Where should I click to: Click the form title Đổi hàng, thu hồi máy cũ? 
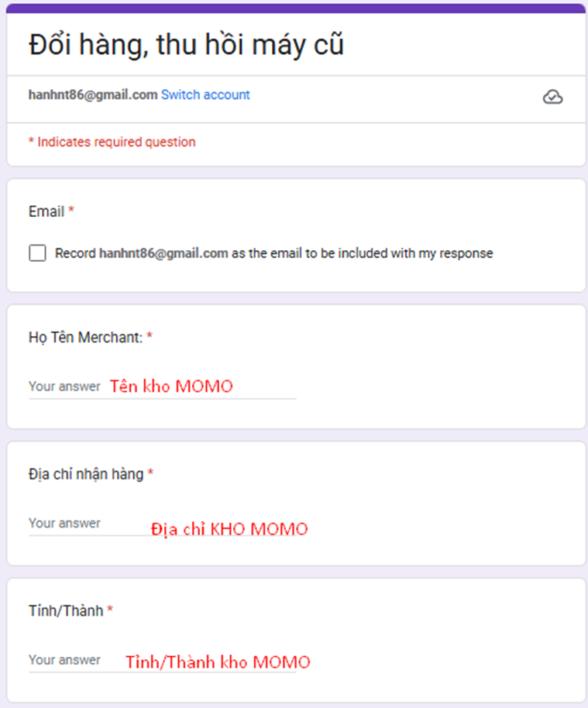(x=186, y=45)
